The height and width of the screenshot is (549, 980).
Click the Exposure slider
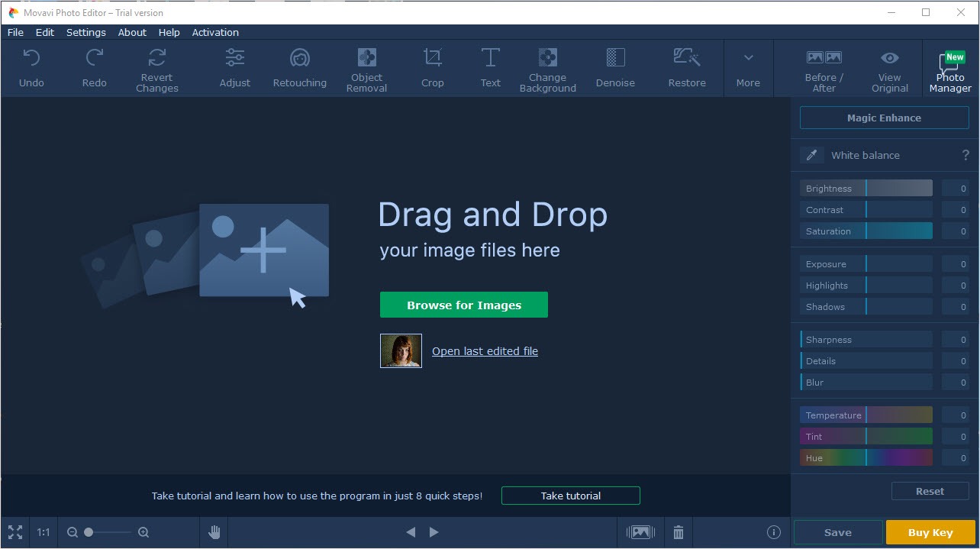pos(866,263)
